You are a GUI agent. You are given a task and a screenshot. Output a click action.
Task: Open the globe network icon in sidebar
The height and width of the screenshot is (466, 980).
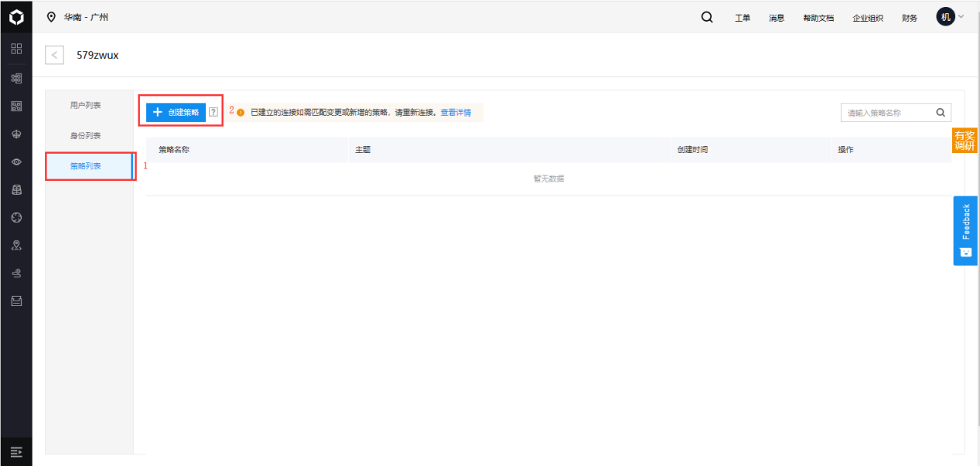click(x=16, y=217)
